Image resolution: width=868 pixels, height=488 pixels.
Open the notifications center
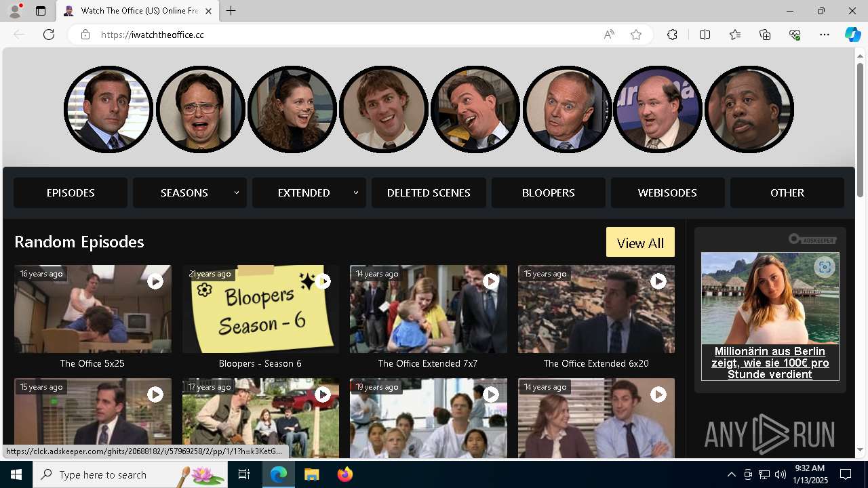point(846,474)
